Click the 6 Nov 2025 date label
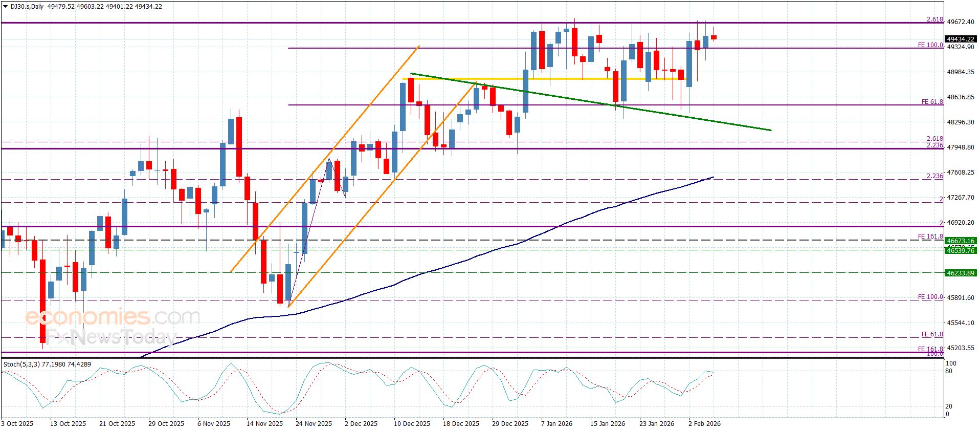 [x=214, y=424]
